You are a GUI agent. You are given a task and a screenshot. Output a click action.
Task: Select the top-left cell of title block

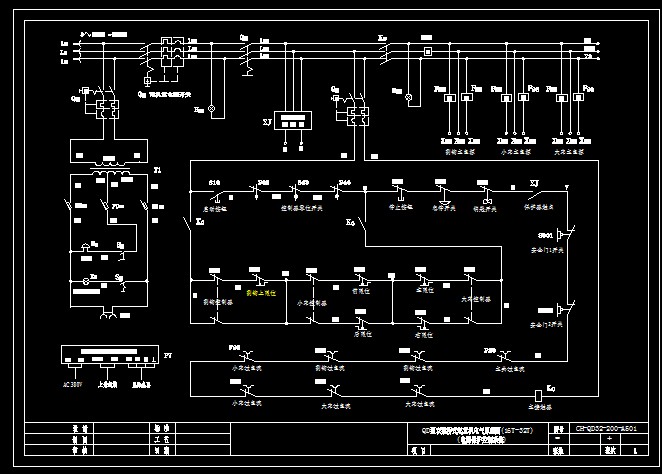[74, 427]
